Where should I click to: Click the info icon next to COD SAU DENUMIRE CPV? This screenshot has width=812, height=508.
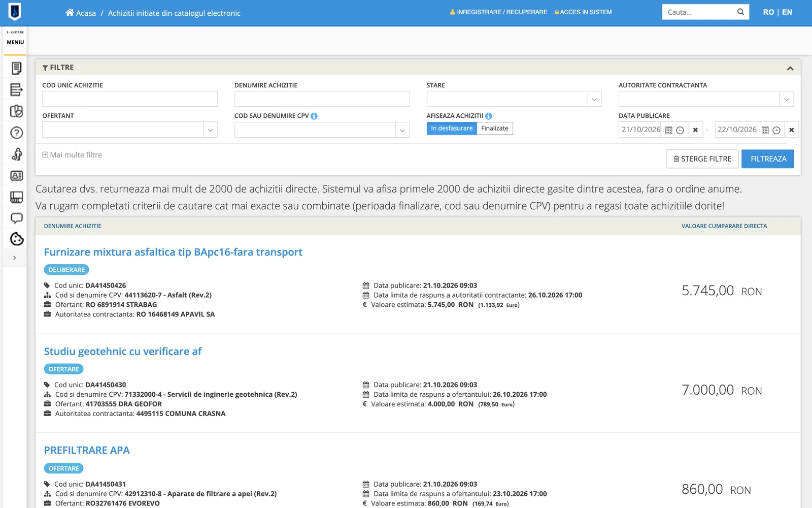pos(314,116)
